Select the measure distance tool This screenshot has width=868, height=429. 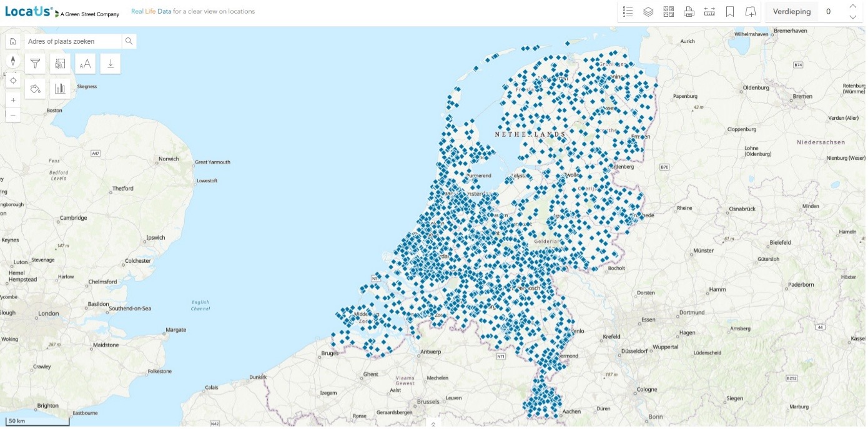709,12
